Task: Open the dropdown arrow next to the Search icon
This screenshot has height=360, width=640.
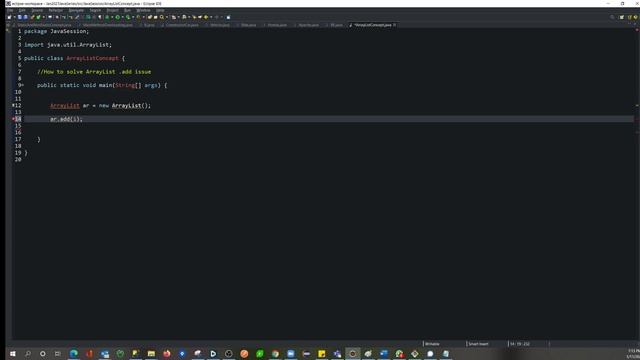Action: coord(167,17)
